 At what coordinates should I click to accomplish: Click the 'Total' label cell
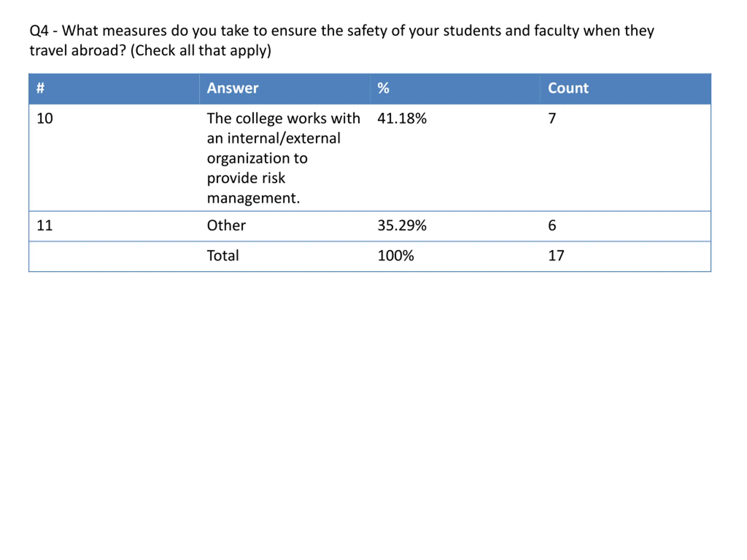285,256
